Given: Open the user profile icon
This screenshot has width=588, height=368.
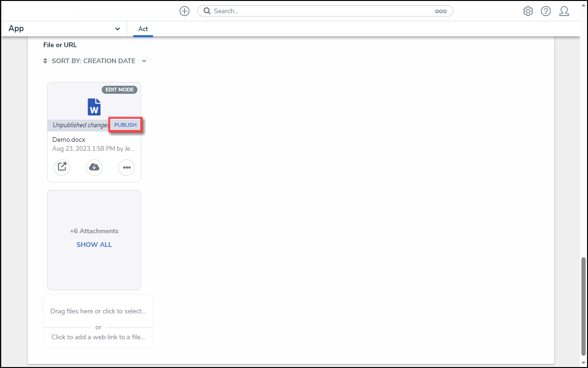Looking at the screenshot, I should 564,11.
